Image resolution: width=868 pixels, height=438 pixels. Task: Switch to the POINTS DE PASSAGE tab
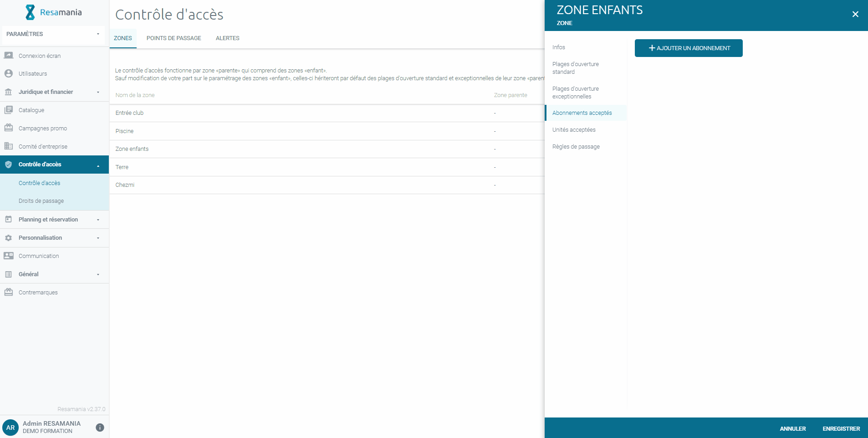[174, 38]
